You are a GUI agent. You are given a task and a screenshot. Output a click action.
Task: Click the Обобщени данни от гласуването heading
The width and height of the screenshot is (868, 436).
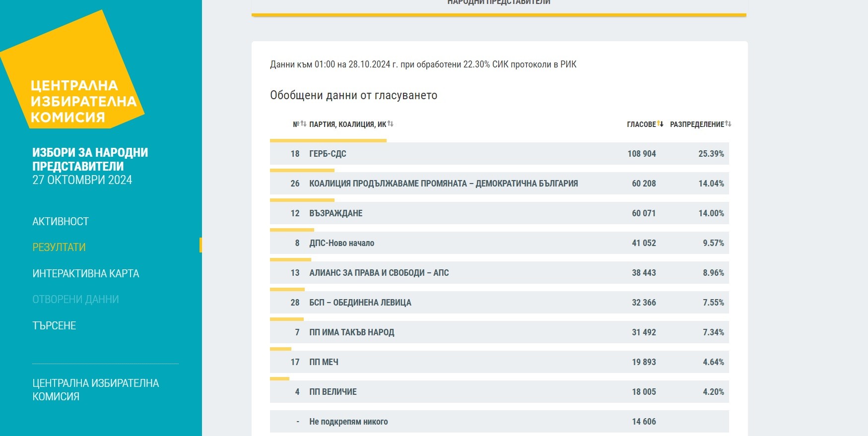pyautogui.click(x=353, y=95)
